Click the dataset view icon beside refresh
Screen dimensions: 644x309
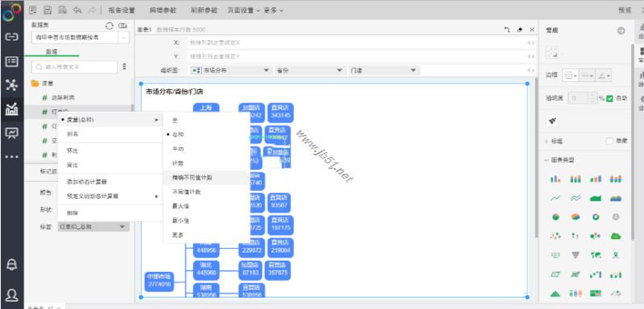tap(123, 26)
